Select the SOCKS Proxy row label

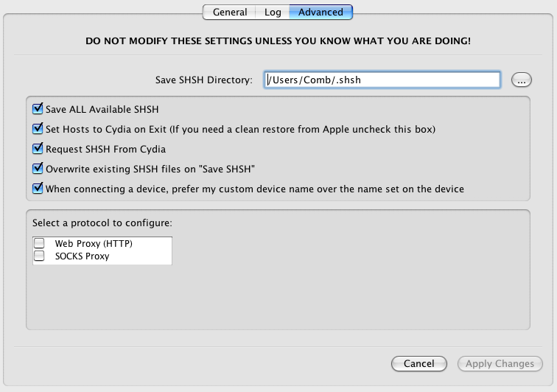tap(82, 256)
